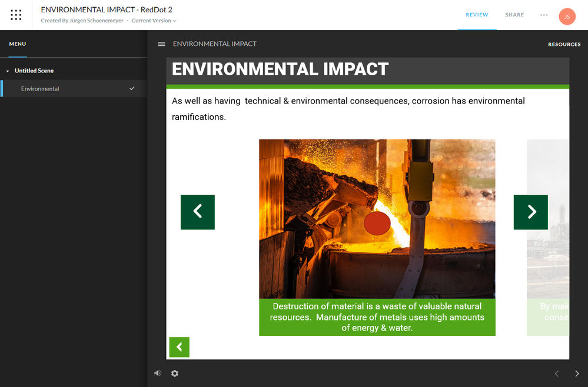The width and height of the screenshot is (588, 387).
Task: Mute audio with the volume icon
Action: click(x=158, y=373)
